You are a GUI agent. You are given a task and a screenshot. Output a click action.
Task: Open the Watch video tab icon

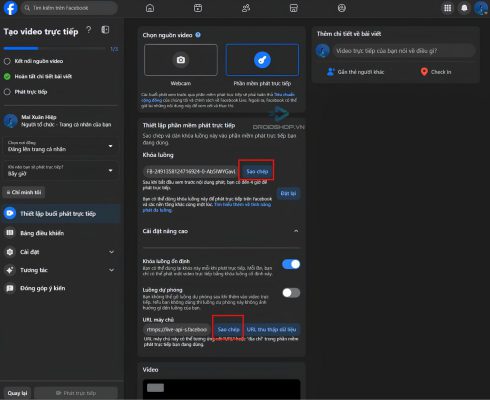[x=198, y=8]
